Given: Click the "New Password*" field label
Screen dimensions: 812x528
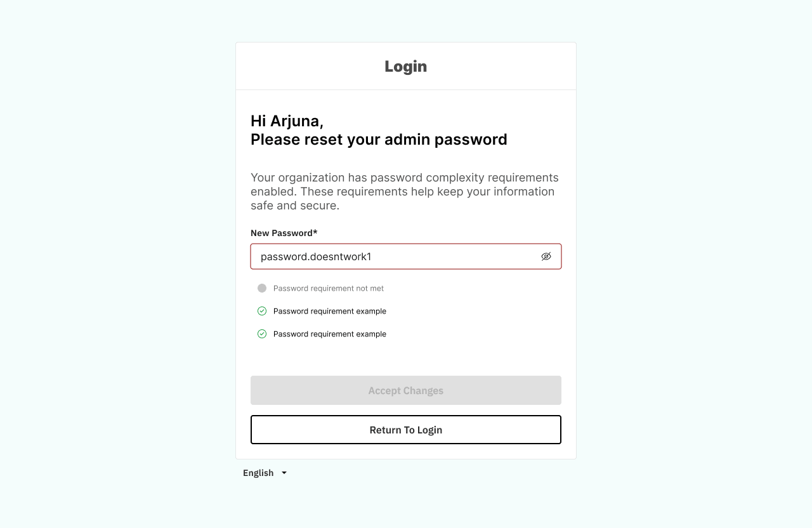Looking at the screenshot, I should click(282, 233).
